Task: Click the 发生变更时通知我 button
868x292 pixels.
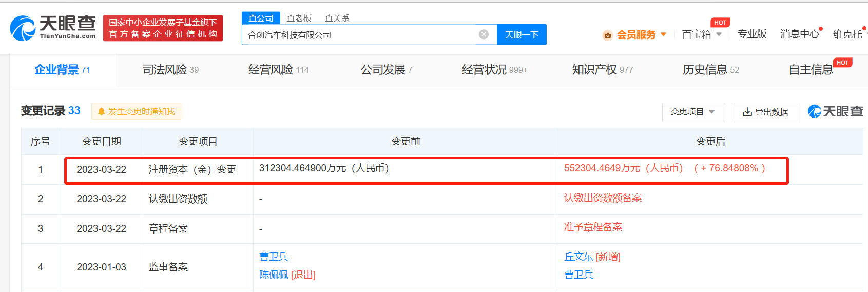Action: (x=136, y=111)
